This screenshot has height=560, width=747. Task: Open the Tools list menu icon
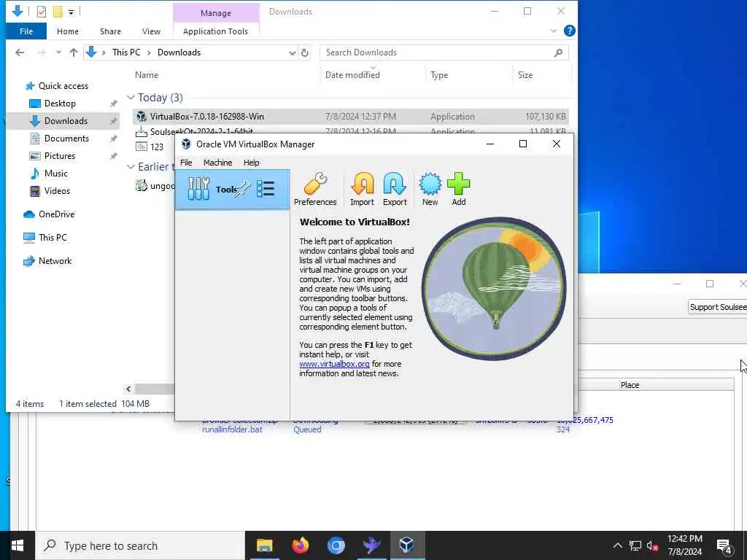click(x=266, y=189)
